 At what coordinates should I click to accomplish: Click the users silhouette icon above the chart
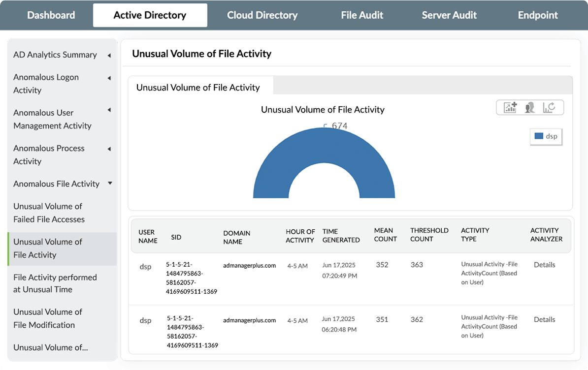click(x=530, y=107)
